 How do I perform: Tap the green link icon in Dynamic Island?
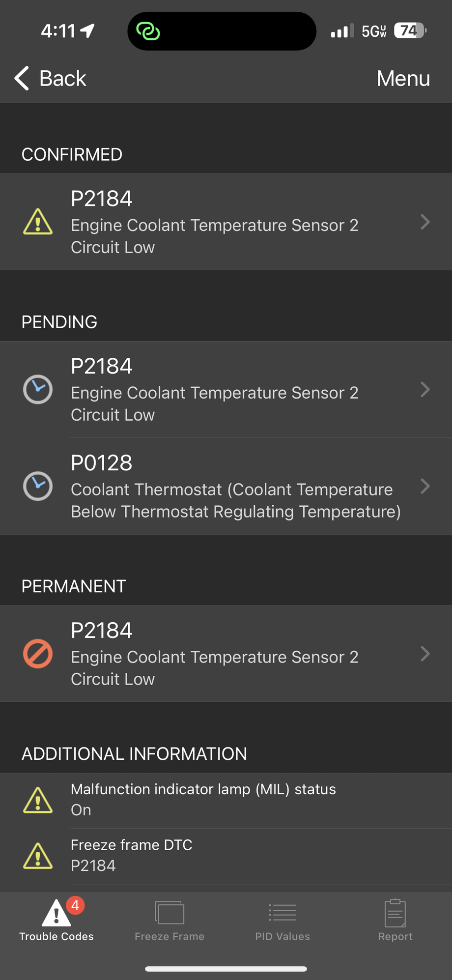point(148,31)
